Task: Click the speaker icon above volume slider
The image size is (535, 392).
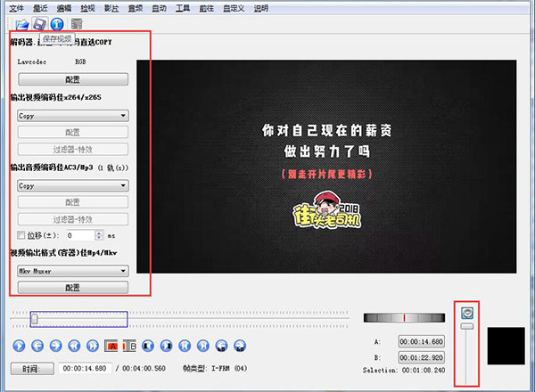Action: (467, 313)
